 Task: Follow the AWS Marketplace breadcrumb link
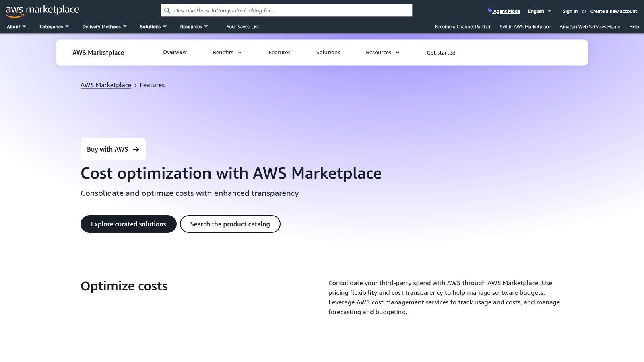tap(106, 85)
